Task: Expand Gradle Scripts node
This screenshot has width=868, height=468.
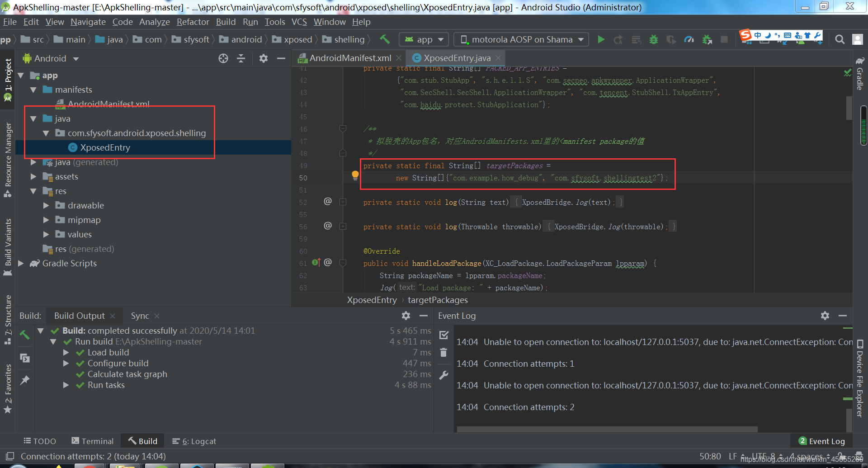Action: coord(20,264)
